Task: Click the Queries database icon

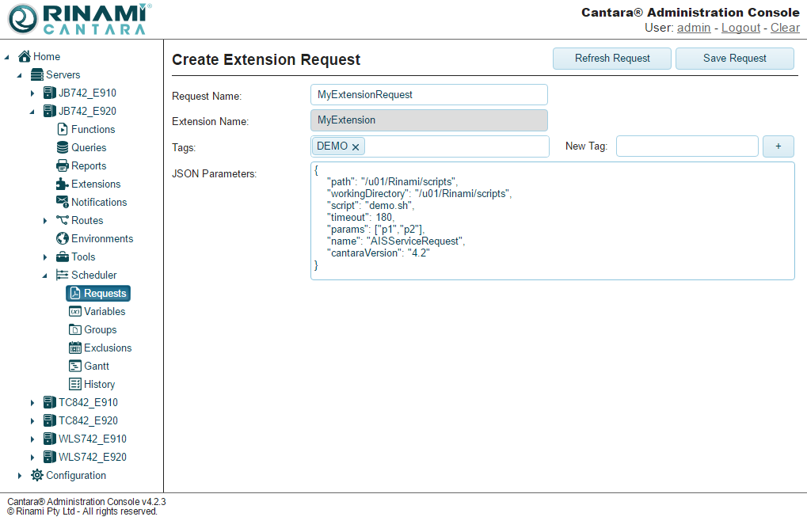Action: point(63,147)
